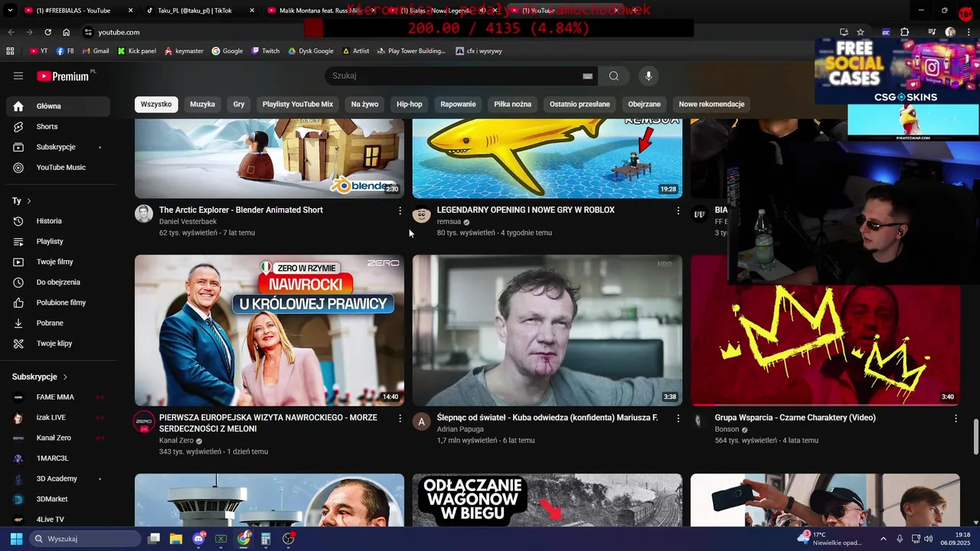The height and width of the screenshot is (551, 980).
Task: Open more options for Czarne Charaktery video
Action: click(955, 419)
